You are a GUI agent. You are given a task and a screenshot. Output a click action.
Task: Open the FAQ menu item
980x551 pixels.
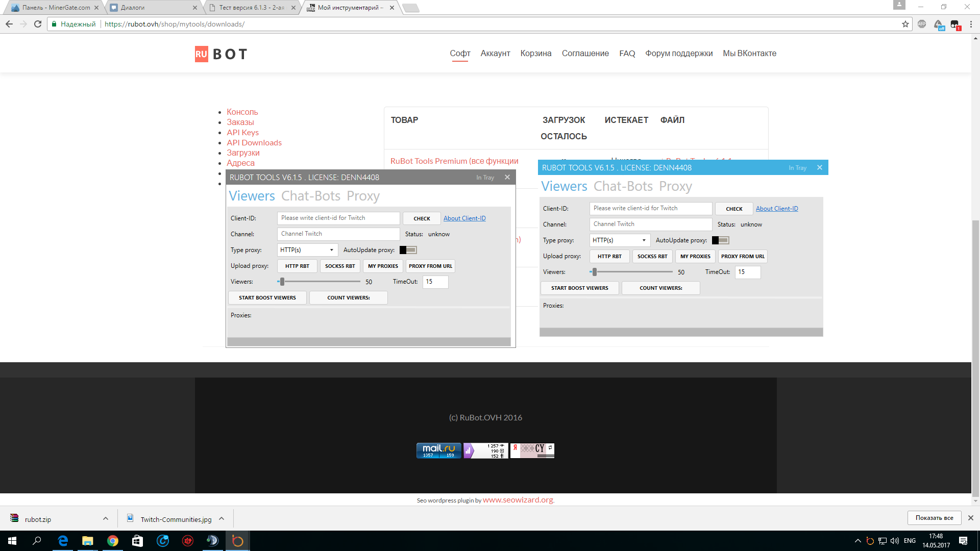[x=627, y=54]
